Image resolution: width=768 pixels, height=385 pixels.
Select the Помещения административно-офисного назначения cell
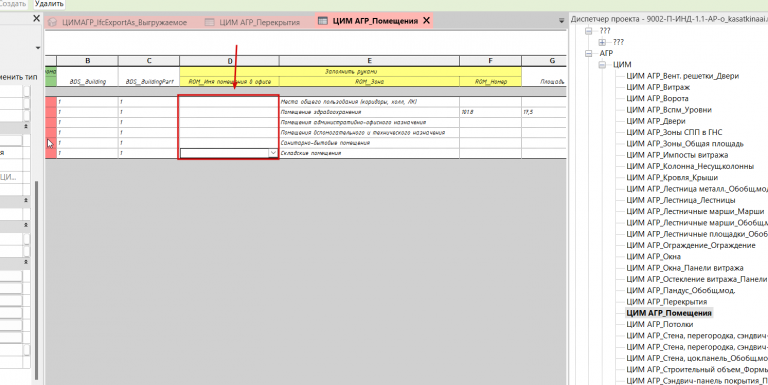point(369,122)
